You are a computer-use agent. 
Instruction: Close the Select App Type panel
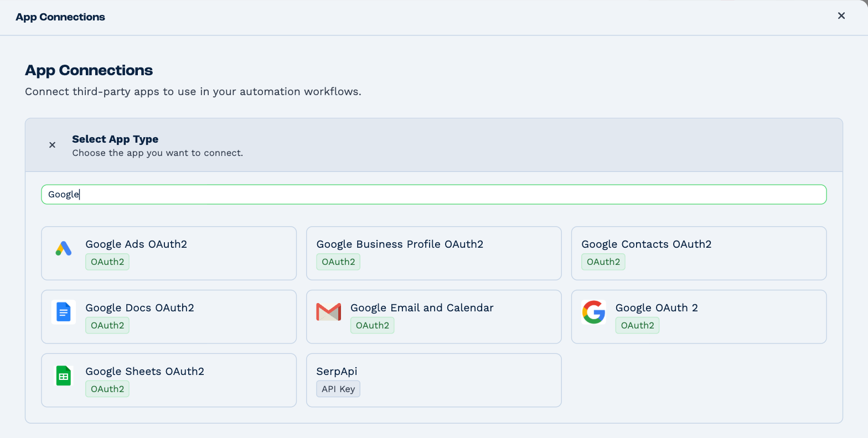coord(52,145)
